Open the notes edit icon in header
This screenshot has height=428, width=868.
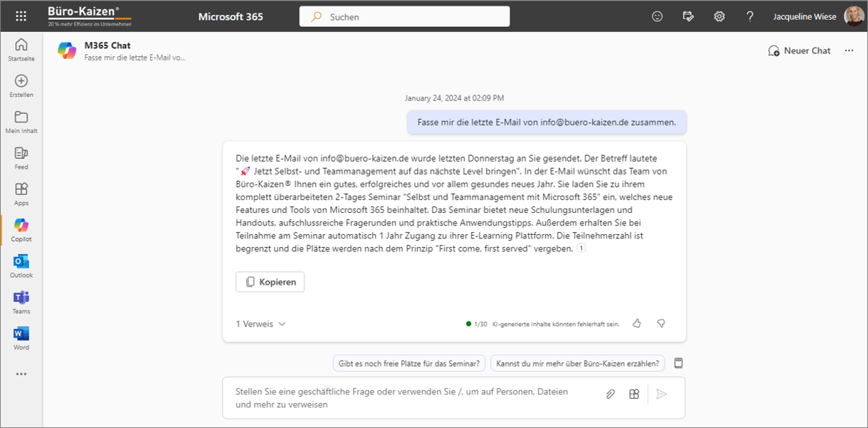click(x=688, y=16)
